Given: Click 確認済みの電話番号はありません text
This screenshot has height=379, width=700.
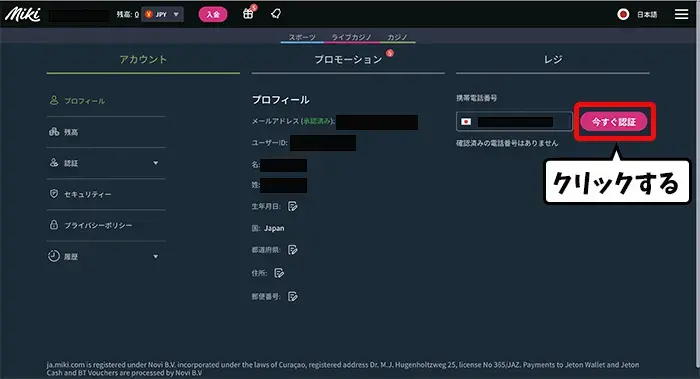Looking at the screenshot, I should tap(507, 143).
